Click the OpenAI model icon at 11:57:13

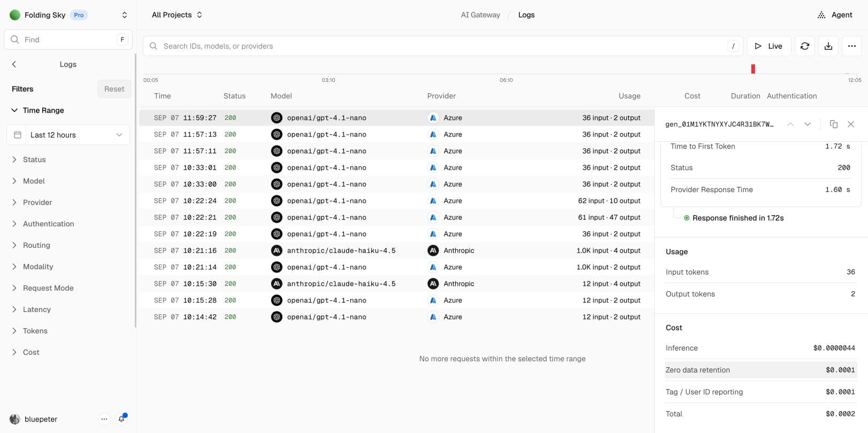coord(276,134)
